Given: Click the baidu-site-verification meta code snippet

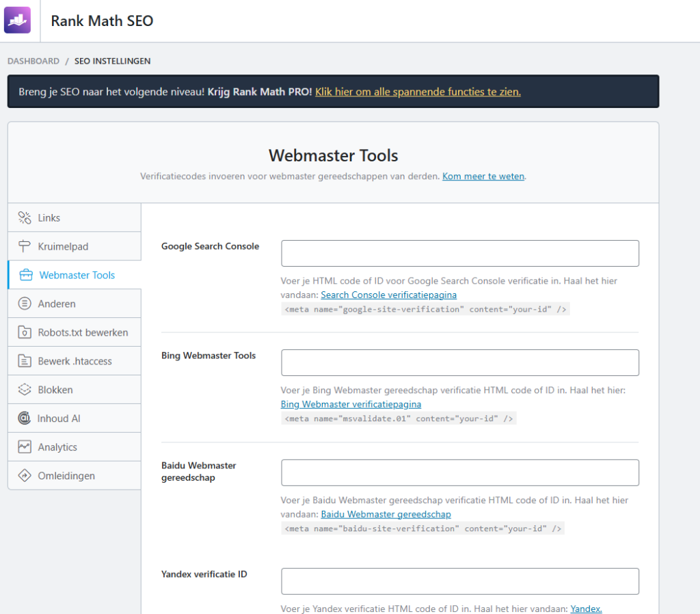Looking at the screenshot, I should [422, 529].
